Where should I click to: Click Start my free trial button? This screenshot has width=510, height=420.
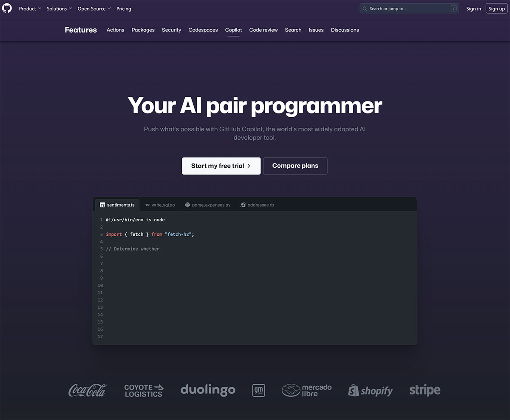221,166
